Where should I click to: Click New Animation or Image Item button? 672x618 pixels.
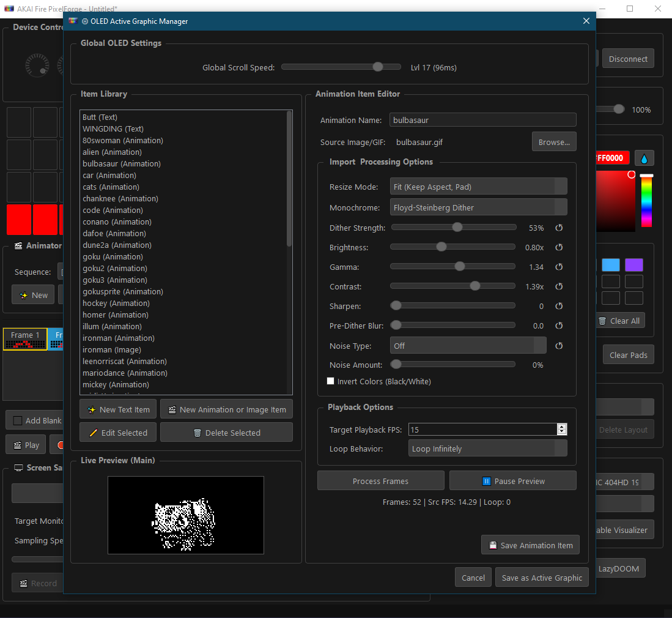[x=226, y=409]
